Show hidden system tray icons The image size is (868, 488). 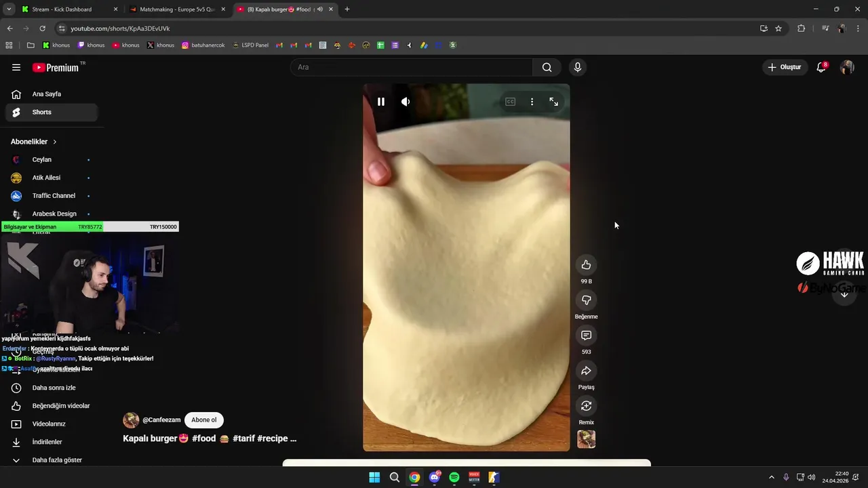[x=771, y=477]
